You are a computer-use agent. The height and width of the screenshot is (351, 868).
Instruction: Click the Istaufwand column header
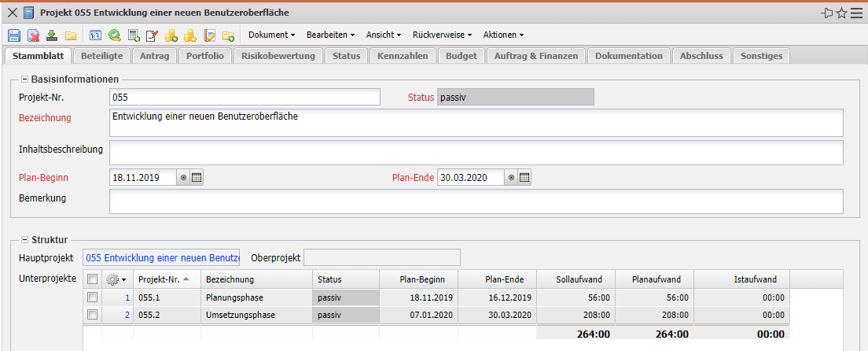tap(741, 279)
